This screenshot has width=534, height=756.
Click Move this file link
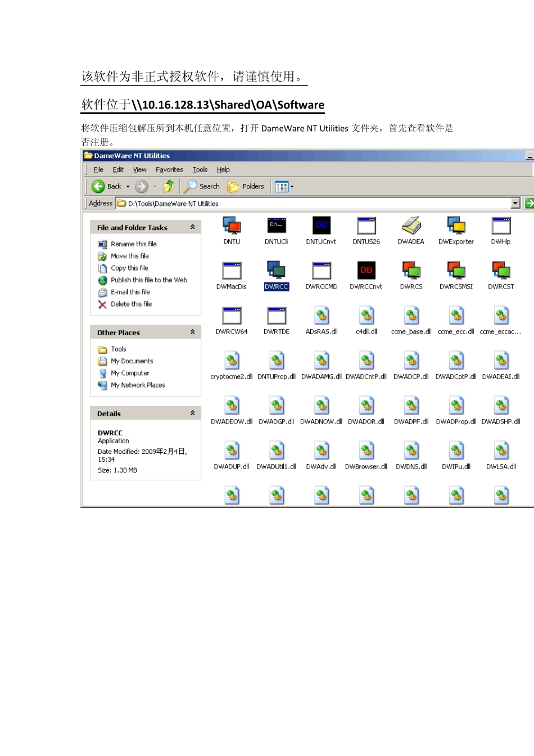(130, 256)
